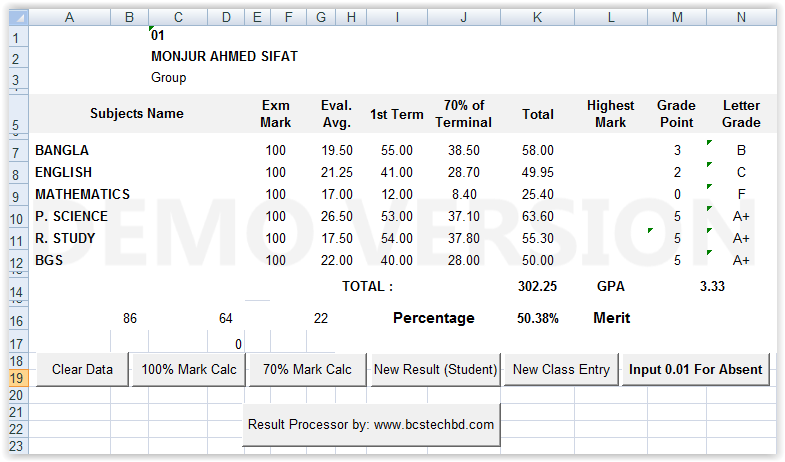Open New Result (Student) button
Viewport: 785px width, 462px height.
435,369
